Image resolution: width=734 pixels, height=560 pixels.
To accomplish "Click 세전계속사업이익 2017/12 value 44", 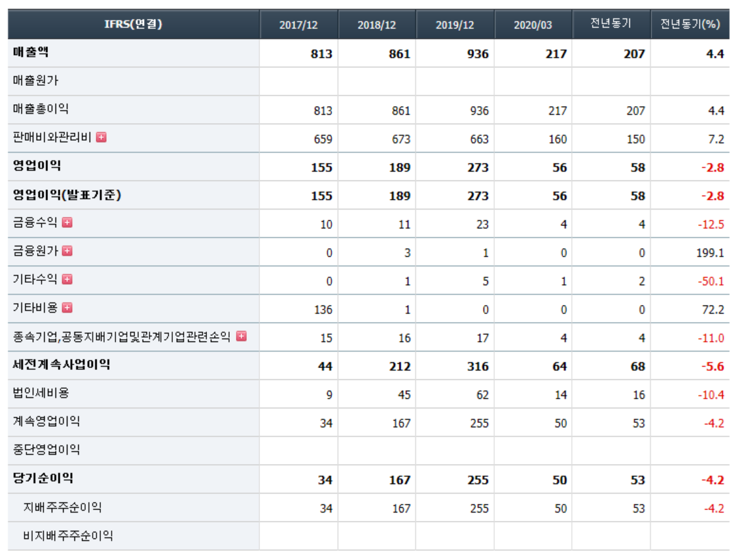I will 325,366.
